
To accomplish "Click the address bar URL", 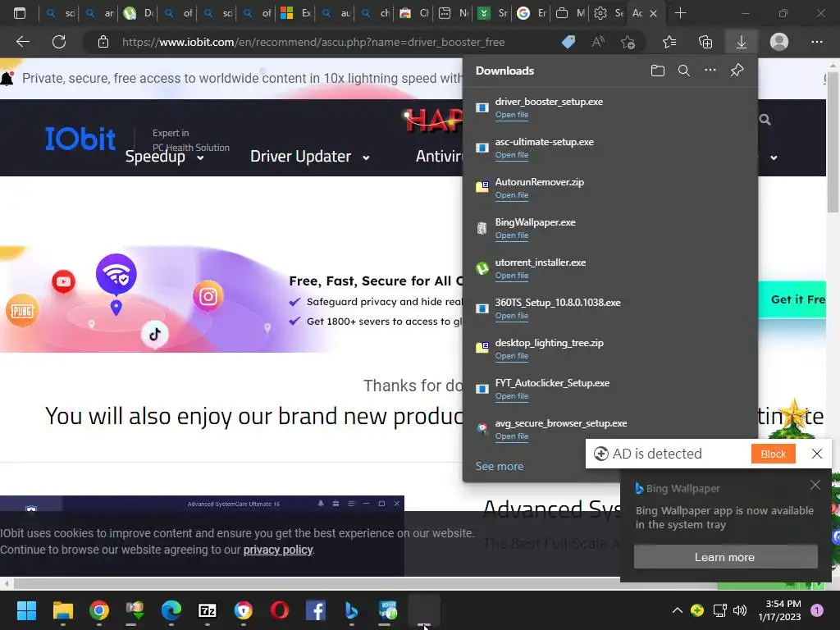I will 313,42.
